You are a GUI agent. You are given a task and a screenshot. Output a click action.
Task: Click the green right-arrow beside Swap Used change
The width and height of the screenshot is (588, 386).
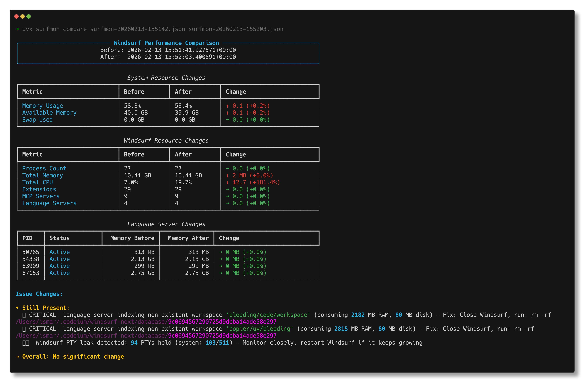228,119
